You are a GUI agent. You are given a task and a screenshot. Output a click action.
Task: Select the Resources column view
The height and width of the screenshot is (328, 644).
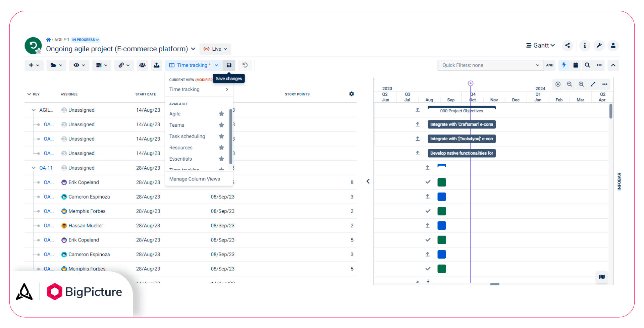coord(181,148)
